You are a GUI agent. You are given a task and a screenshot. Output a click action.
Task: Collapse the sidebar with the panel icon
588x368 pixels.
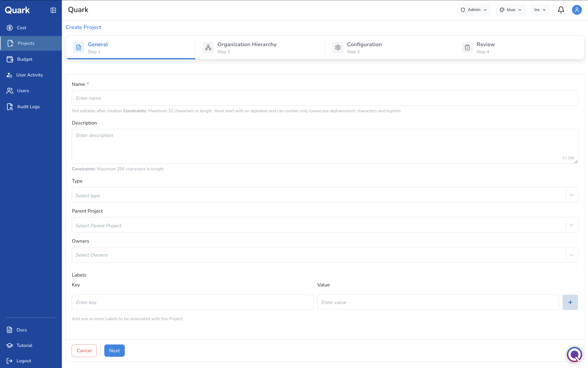point(53,10)
